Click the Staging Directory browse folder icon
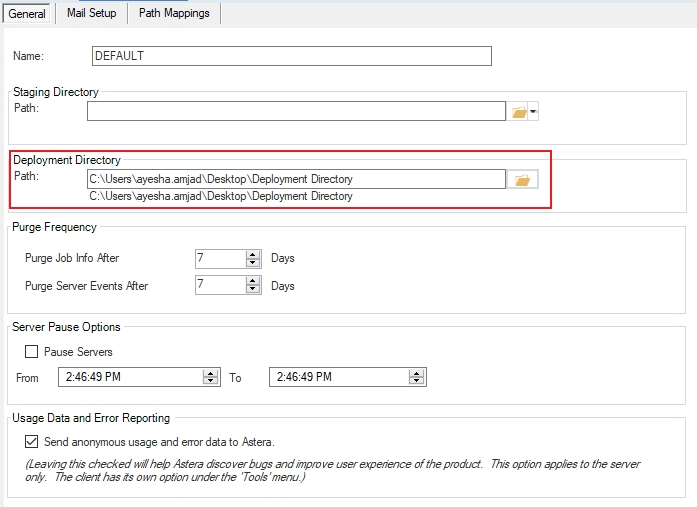Viewport: 697px width, 507px height. coord(519,112)
